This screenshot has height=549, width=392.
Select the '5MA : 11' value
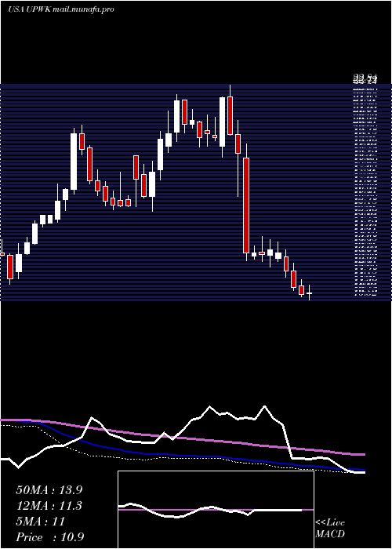click(41, 522)
